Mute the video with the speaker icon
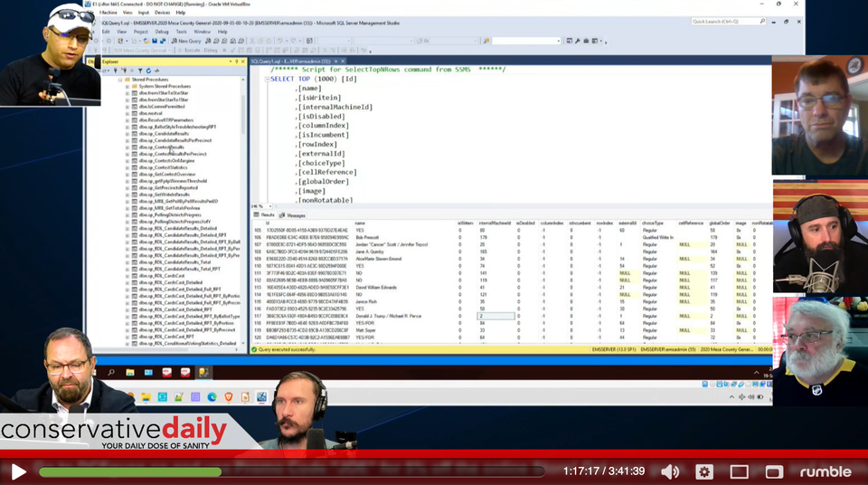Image resolution: width=868 pixels, height=485 pixels. pyautogui.click(x=670, y=471)
